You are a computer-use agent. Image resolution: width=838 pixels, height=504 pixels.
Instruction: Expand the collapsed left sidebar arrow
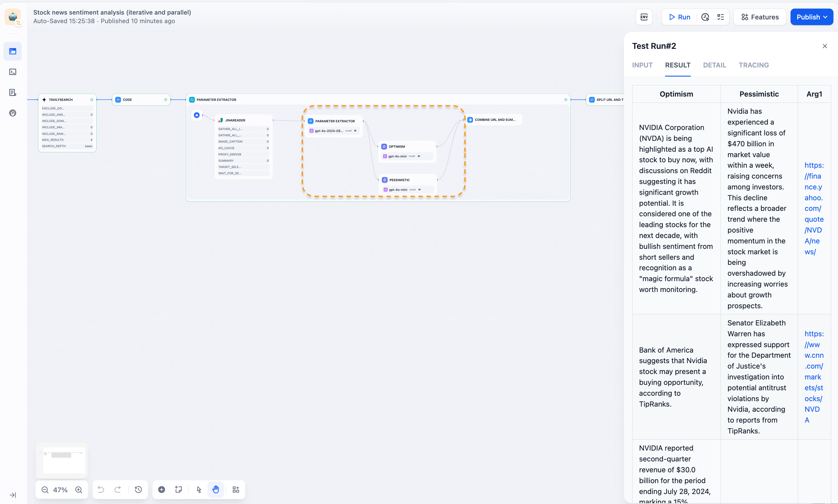pyautogui.click(x=13, y=495)
